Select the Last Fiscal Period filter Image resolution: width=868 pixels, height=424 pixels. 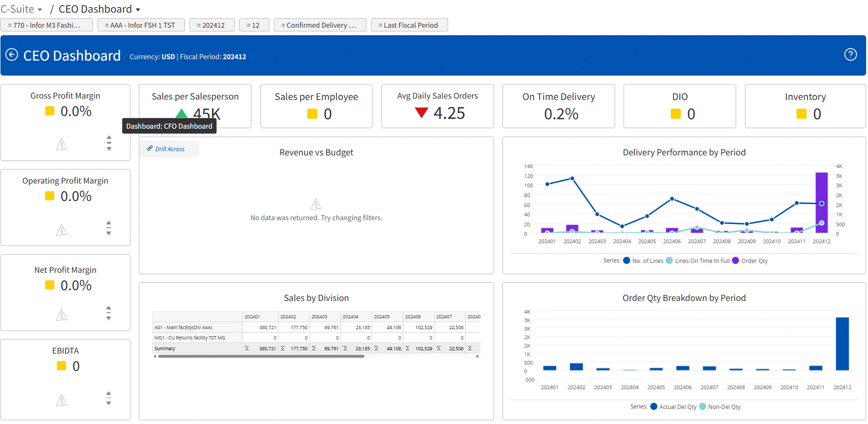(409, 25)
